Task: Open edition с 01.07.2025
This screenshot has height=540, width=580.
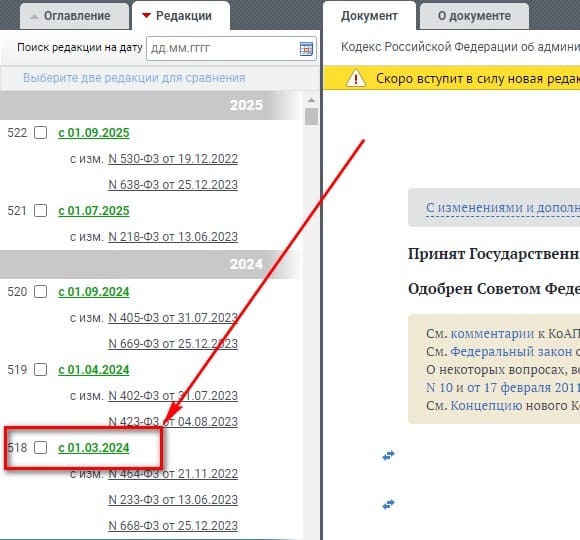Action: (x=94, y=211)
